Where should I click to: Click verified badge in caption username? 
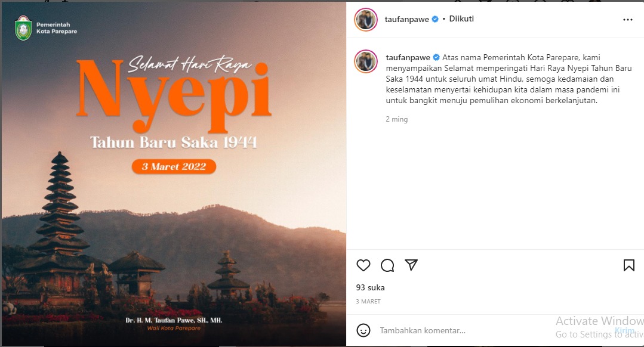click(436, 57)
